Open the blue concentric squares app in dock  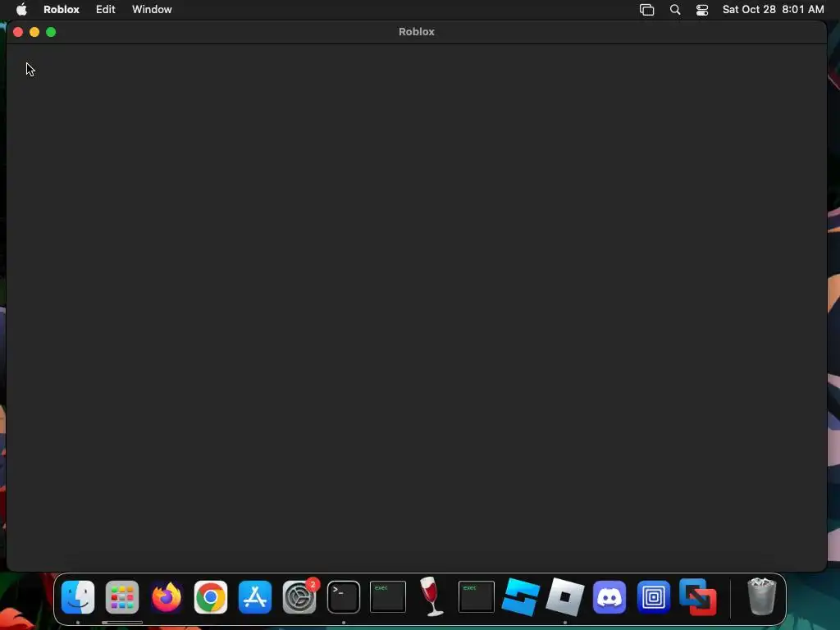click(x=654, y=597)
